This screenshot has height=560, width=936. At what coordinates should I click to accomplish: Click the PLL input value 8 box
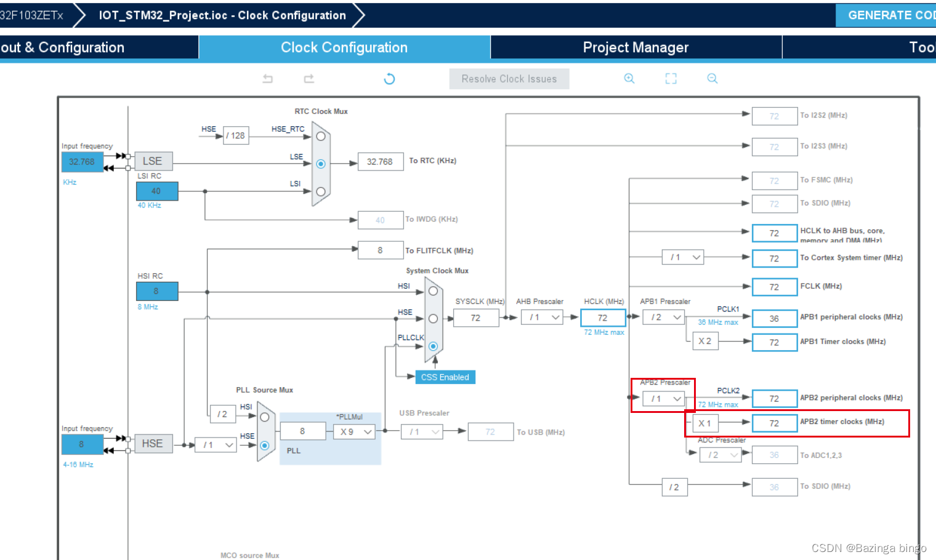point(303,431)
